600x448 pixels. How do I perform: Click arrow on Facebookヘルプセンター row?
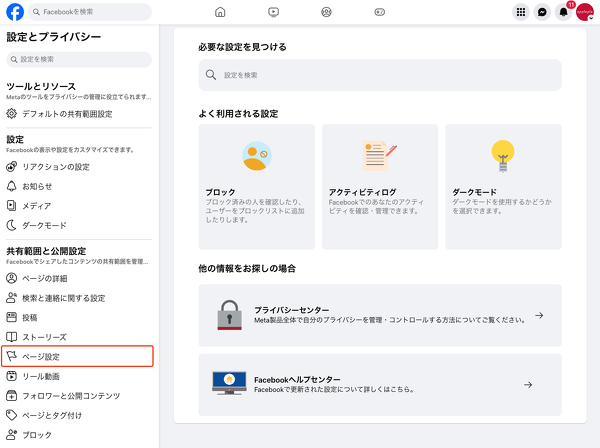[x=528, y=384]
